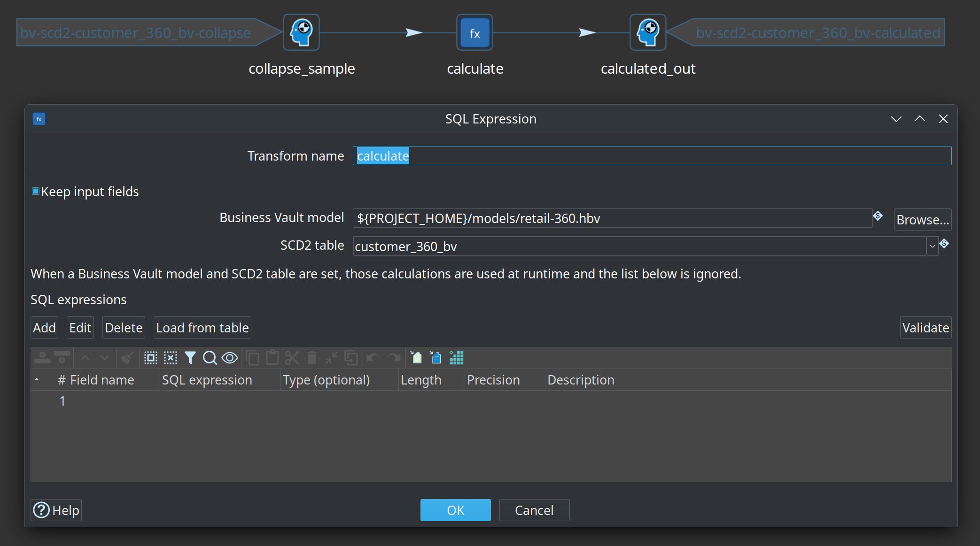Image resolution: width=980 pixels, height=546 pixels.
Task: Click the Business Vault model path field
Action: pyautogui.click(x=613, y=218)
